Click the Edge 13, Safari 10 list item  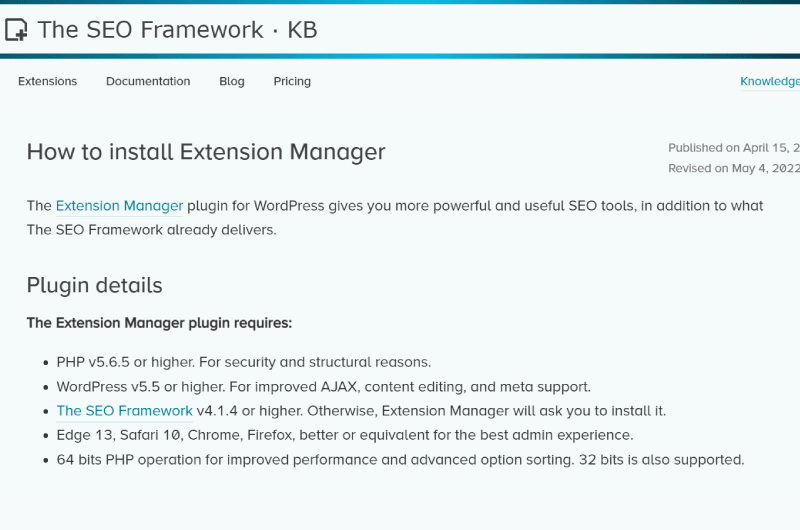point(345,435)
